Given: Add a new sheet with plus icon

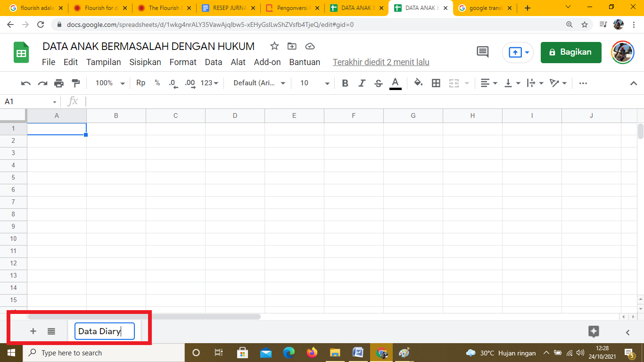Looking at the screenshot, I should pos(33,331).
